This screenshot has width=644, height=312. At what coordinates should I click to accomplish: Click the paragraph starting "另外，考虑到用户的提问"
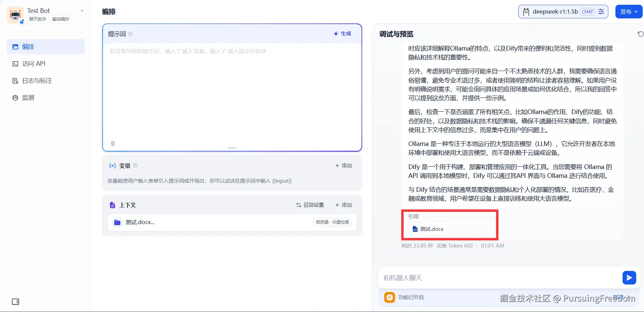point(512,85)
